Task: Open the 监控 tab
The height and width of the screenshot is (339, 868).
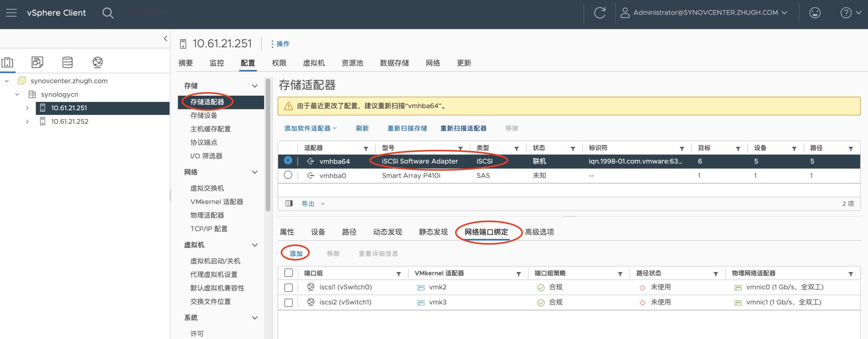Action: 217,63
